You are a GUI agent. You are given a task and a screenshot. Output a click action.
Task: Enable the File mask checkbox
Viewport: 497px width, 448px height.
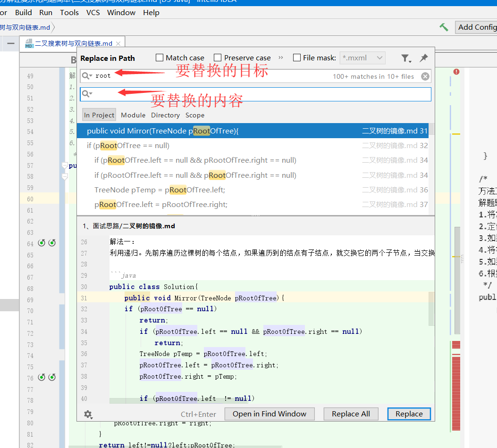click(x=297, y=57)
